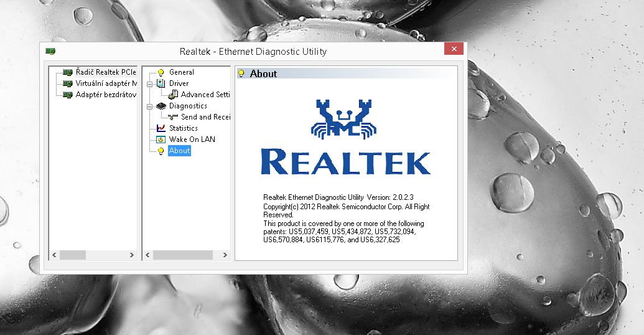Click the Advanced Settings icon
Image resolution: width=644 pixels, height=335 pixels.
point(173,95)
